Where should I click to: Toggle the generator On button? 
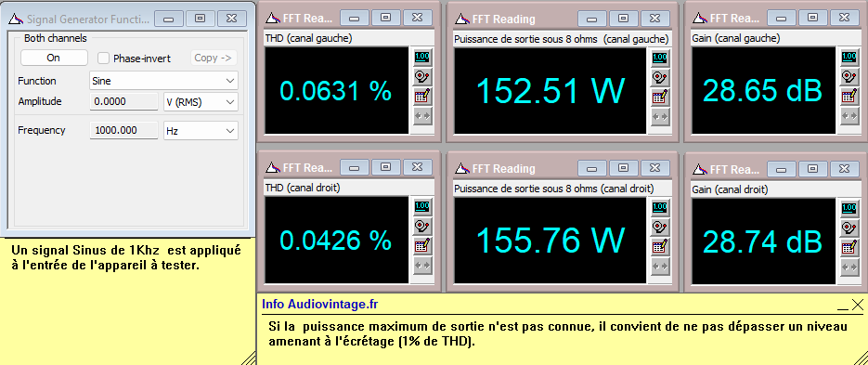[54, 58]
